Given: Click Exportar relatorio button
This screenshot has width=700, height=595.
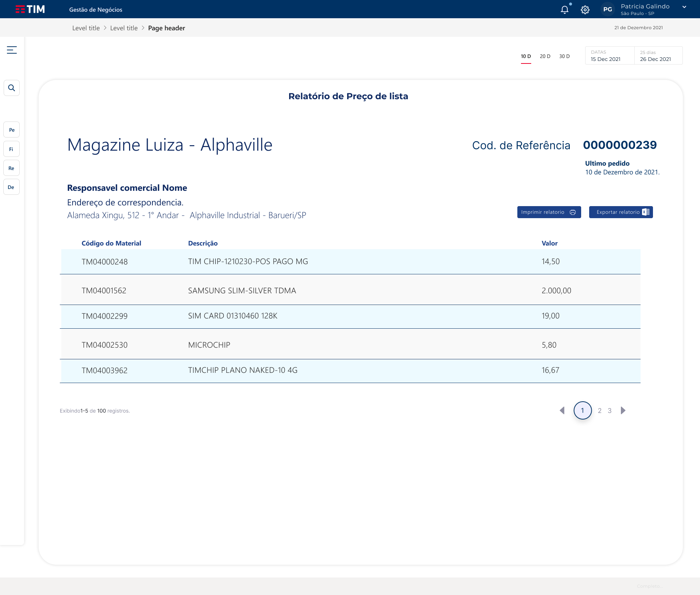Looking at the screenshot, I should tap(621, 212).
